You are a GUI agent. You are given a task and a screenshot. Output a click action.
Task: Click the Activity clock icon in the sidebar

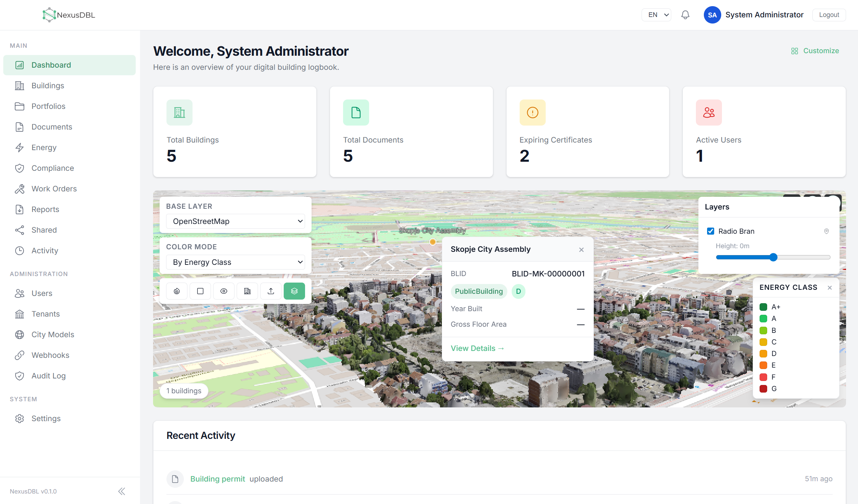20,251
